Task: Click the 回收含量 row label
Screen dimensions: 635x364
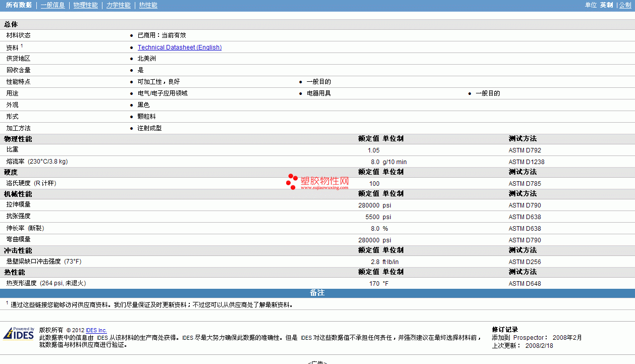Action: [18, 70]
